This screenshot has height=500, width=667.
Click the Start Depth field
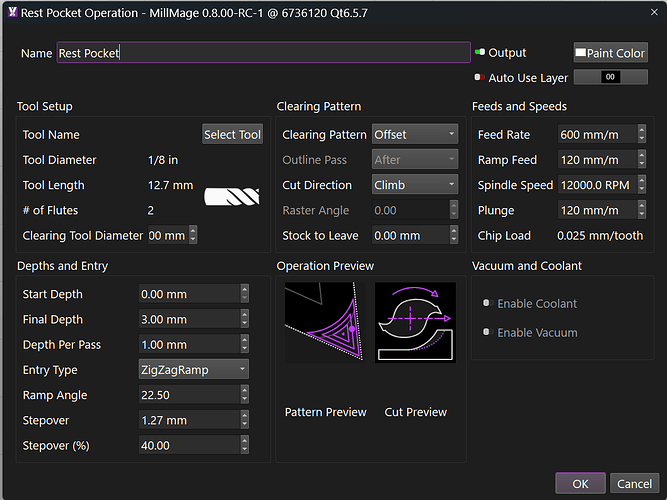[x=189, y=294]
